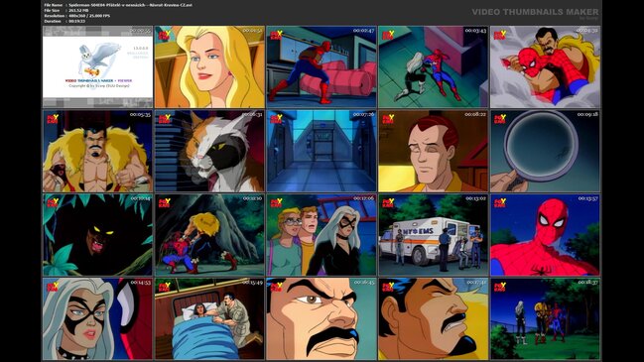Click the 00:14:53 timestamp label

pyautogui.click(x=140, y=283)
